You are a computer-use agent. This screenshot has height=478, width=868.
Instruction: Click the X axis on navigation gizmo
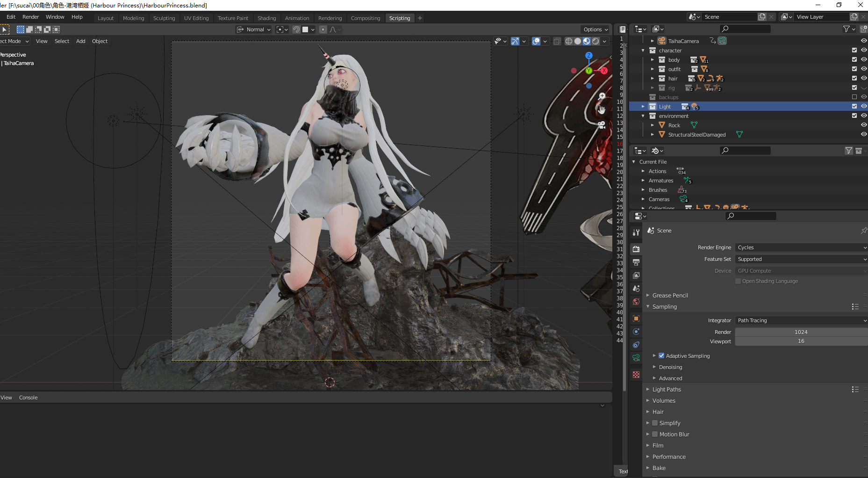604,71
